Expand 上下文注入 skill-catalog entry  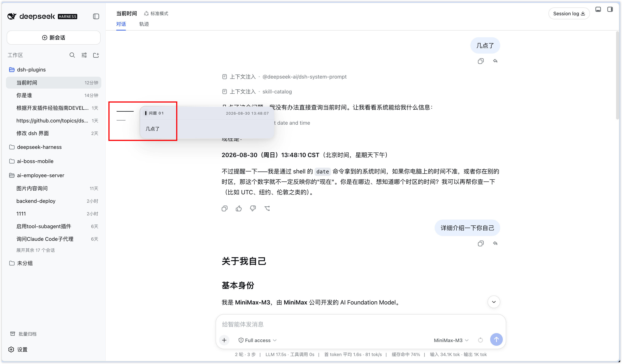pyautogui.click(x=257, y=92)
